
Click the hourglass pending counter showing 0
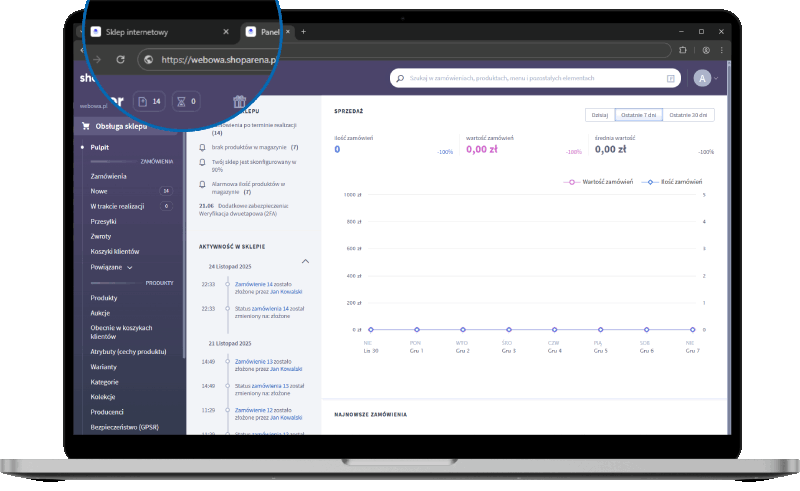click(187, 101)
